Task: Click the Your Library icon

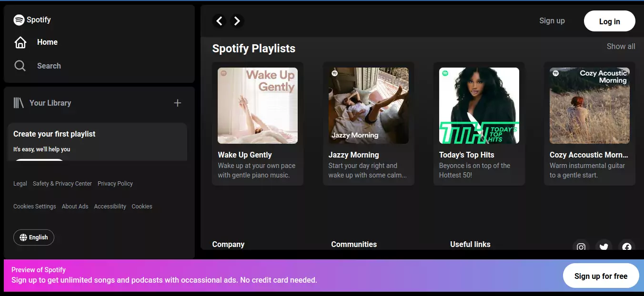Action: pyautogui.click(x=19, y=103)
